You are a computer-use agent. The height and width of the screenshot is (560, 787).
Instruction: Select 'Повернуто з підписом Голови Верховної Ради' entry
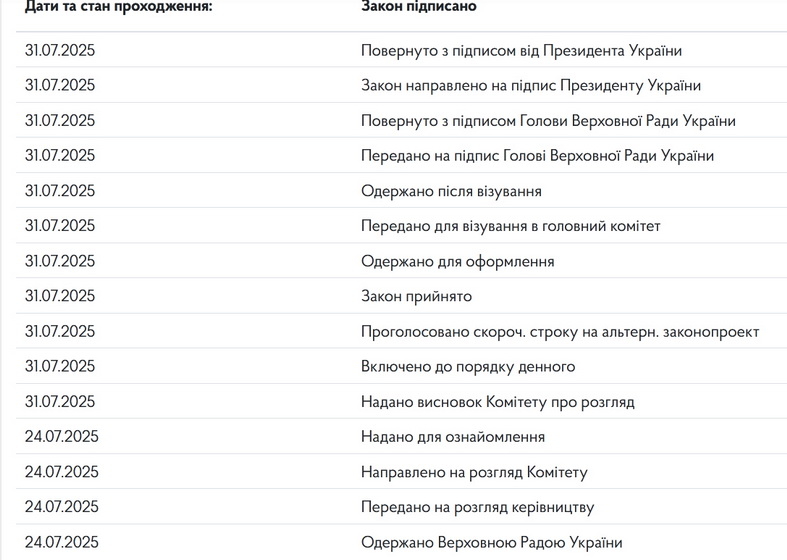point(548,121)
